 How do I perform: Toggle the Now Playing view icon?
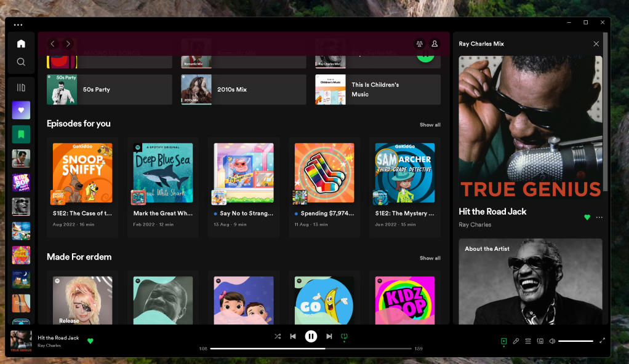[x=504, y=341]
